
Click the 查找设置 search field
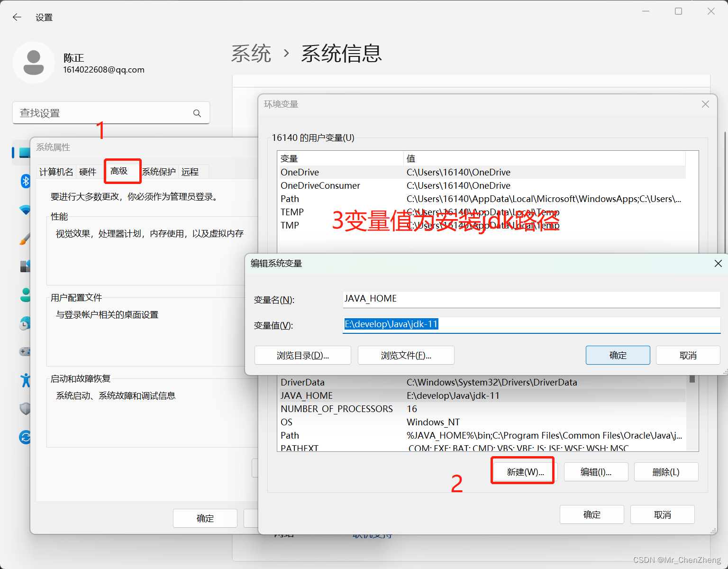pyautogui.click(x=111, y=113)
